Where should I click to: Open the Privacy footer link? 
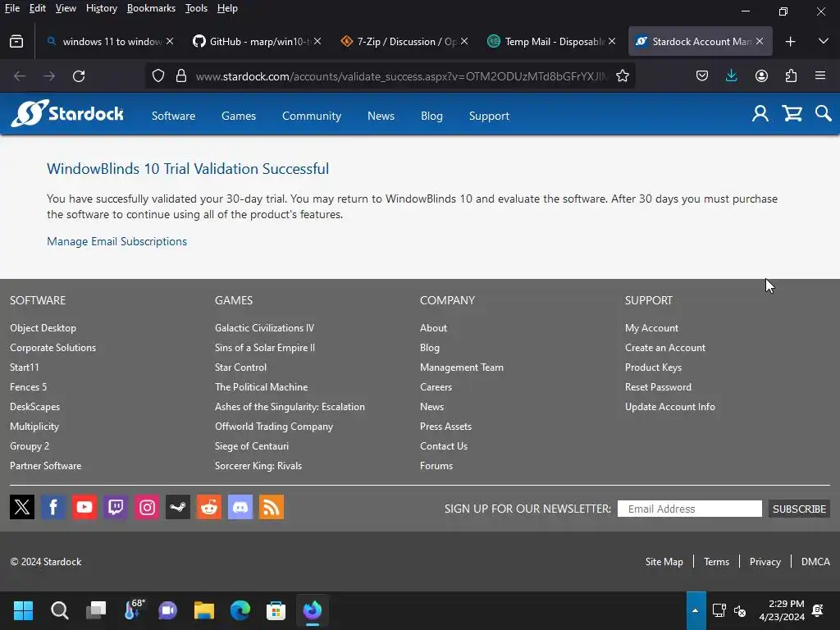pyautogui.click(x=765, y=561)
